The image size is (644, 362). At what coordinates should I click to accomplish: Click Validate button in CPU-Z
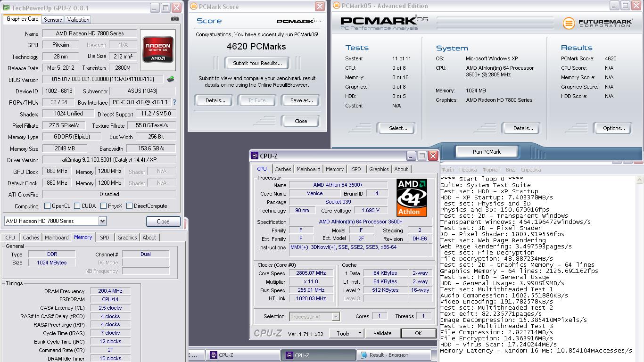[x=382, y=333]
